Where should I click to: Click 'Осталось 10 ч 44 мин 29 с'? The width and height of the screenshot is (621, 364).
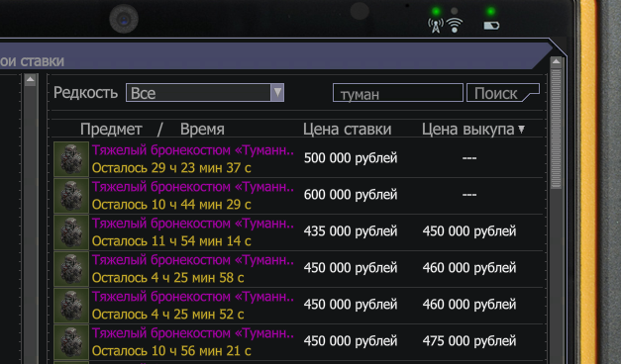pos(171,205)
